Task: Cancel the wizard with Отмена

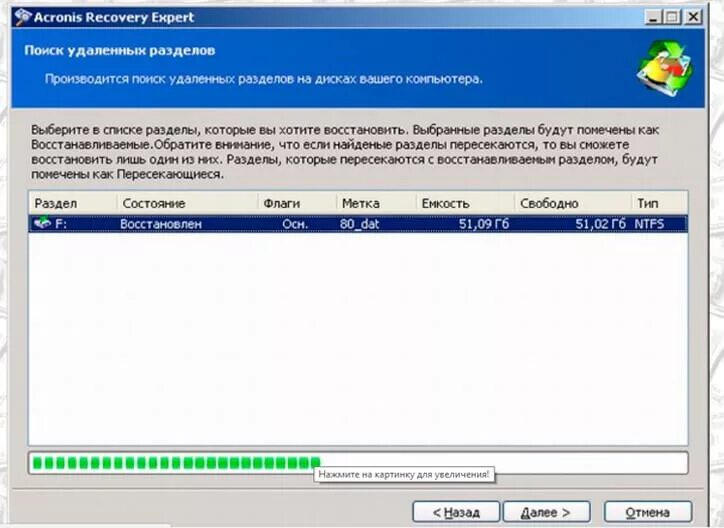Action: tap(648, 512)
